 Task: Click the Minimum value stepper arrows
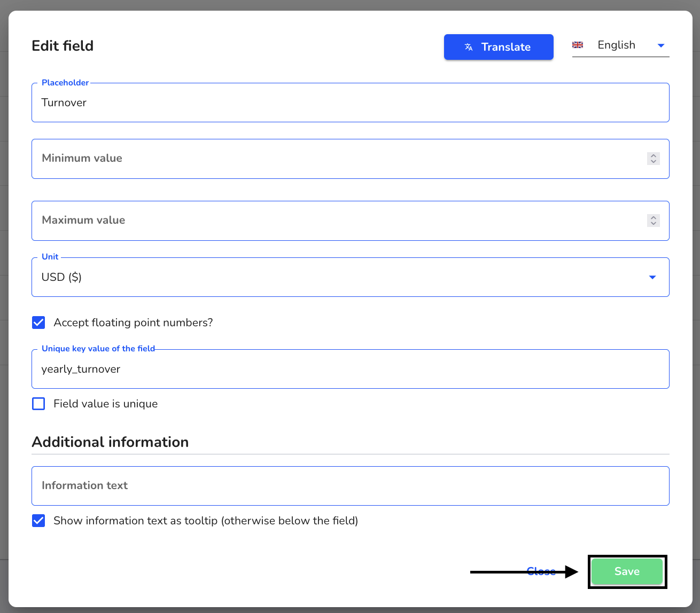tap(653, 159)
